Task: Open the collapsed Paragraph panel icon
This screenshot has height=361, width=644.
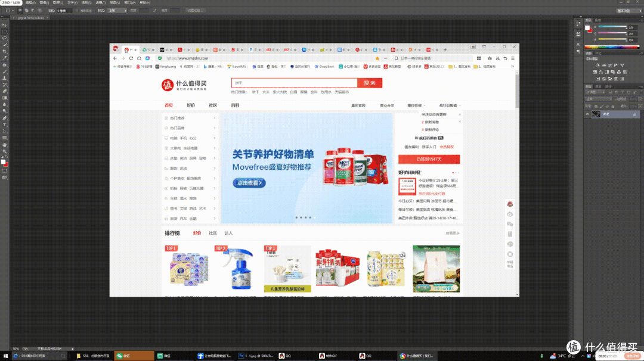Action: 578,51
